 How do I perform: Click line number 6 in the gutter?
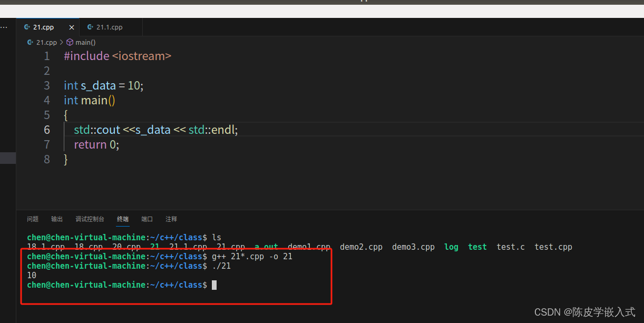(x=47, y=130)
